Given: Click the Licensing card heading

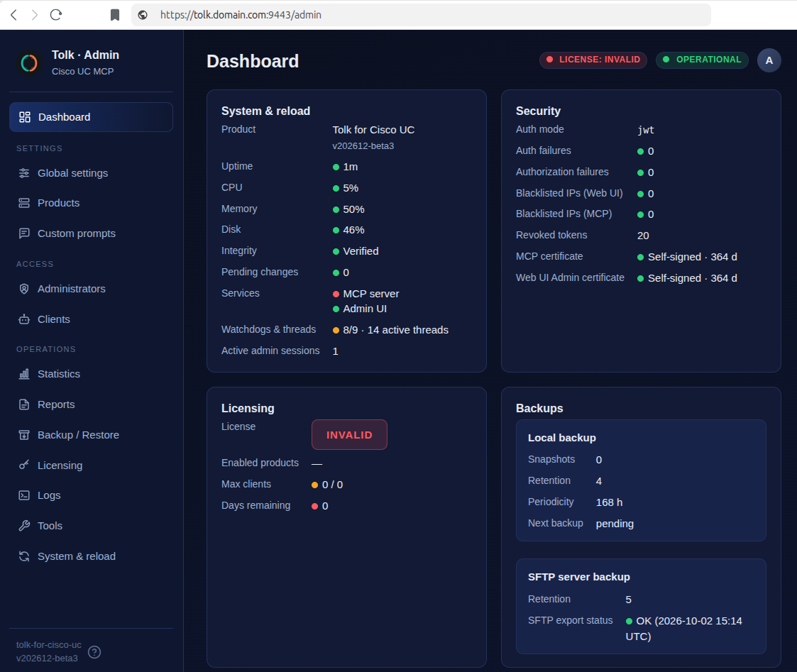Looking at the screenshot, I should (x=248, y=408).
